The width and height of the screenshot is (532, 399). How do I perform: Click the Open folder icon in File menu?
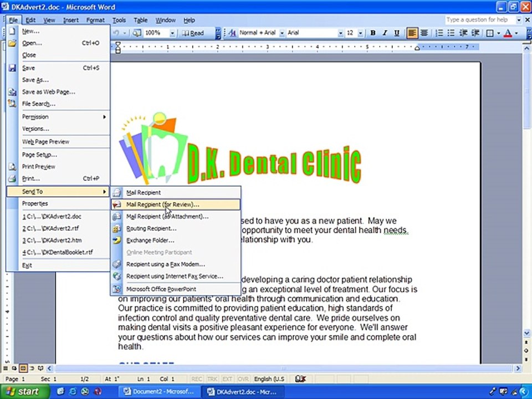point(12,43)
